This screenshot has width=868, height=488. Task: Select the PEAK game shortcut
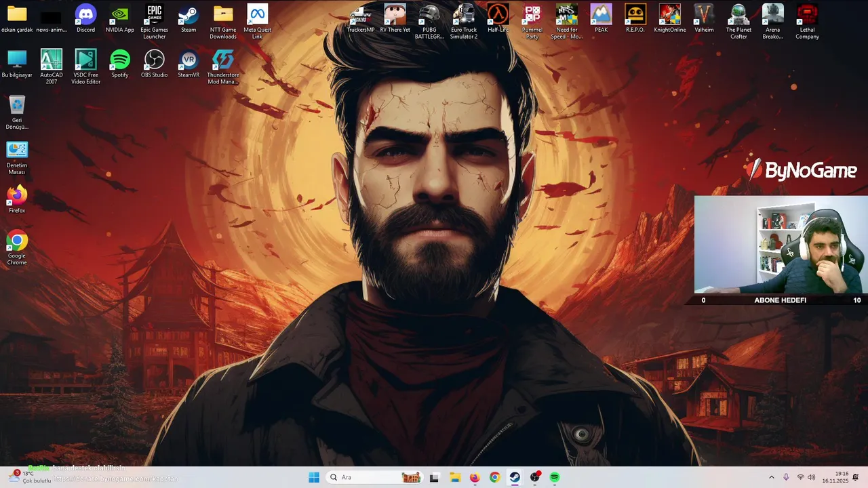pos(601,19)
